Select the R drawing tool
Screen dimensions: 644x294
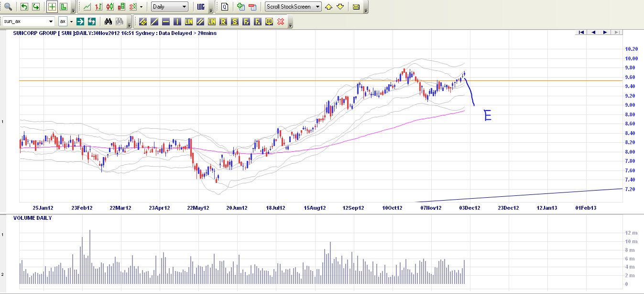pos(223,22)
